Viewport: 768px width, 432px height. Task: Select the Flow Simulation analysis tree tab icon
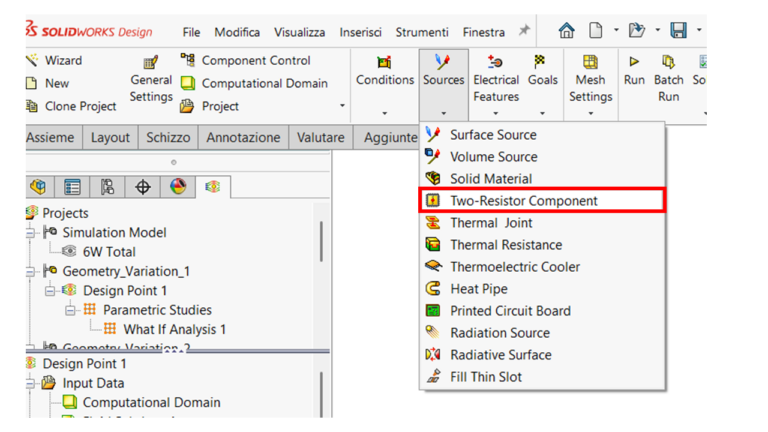click(x=213, y=187)
